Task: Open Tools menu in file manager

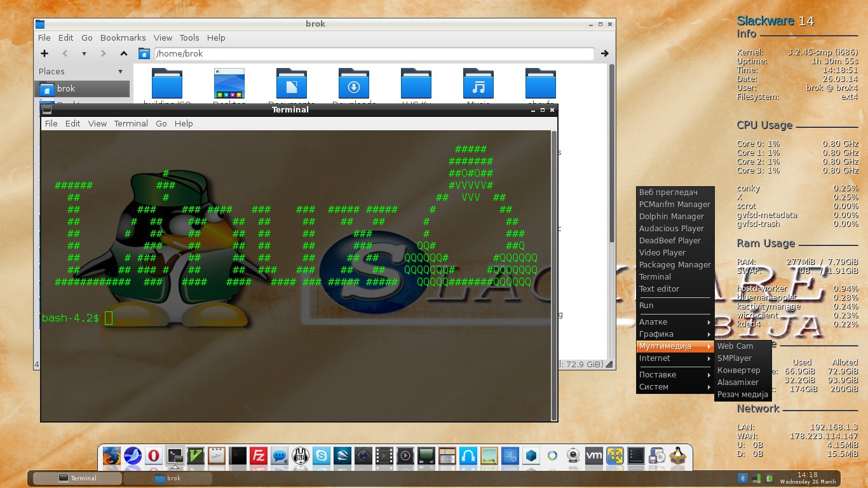Action: pos(189,38)
